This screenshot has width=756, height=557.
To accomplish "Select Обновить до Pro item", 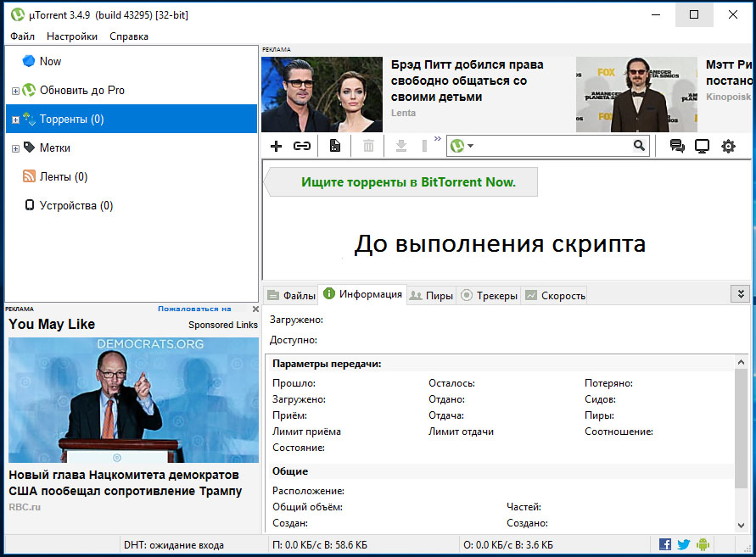I will click(82, 90).
